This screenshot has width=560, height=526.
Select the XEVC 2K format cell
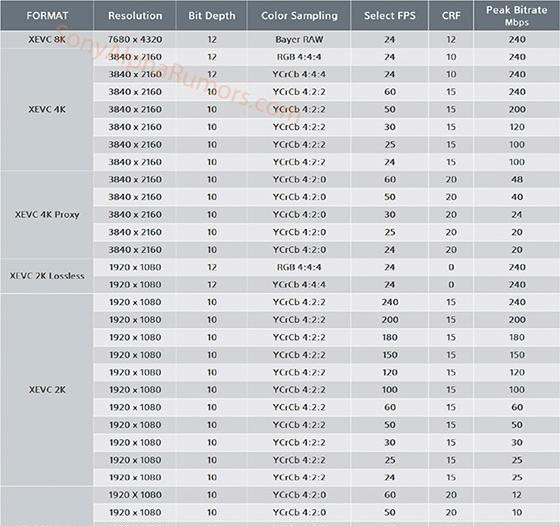47,390
